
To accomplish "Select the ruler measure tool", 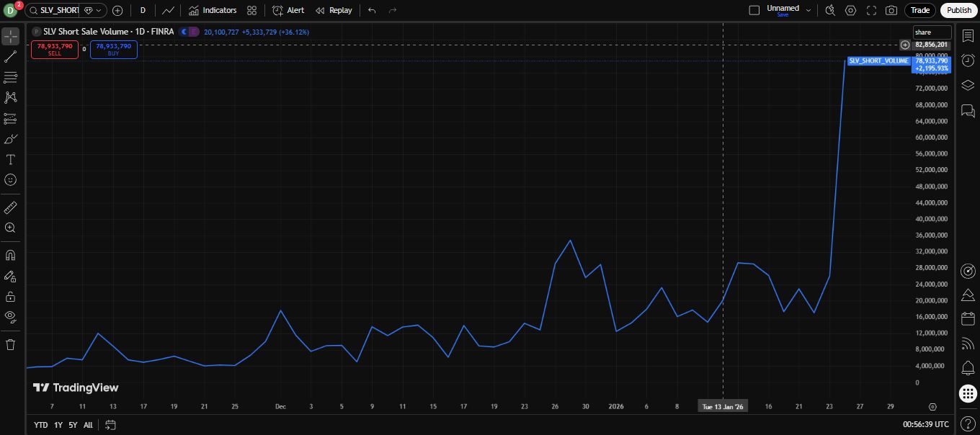I will 11,207.
